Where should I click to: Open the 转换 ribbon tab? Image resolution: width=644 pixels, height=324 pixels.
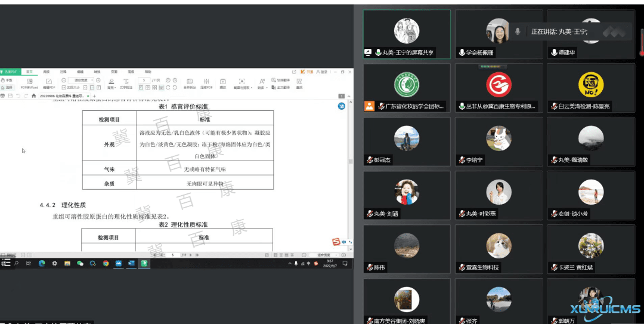[x=97, y=72]
